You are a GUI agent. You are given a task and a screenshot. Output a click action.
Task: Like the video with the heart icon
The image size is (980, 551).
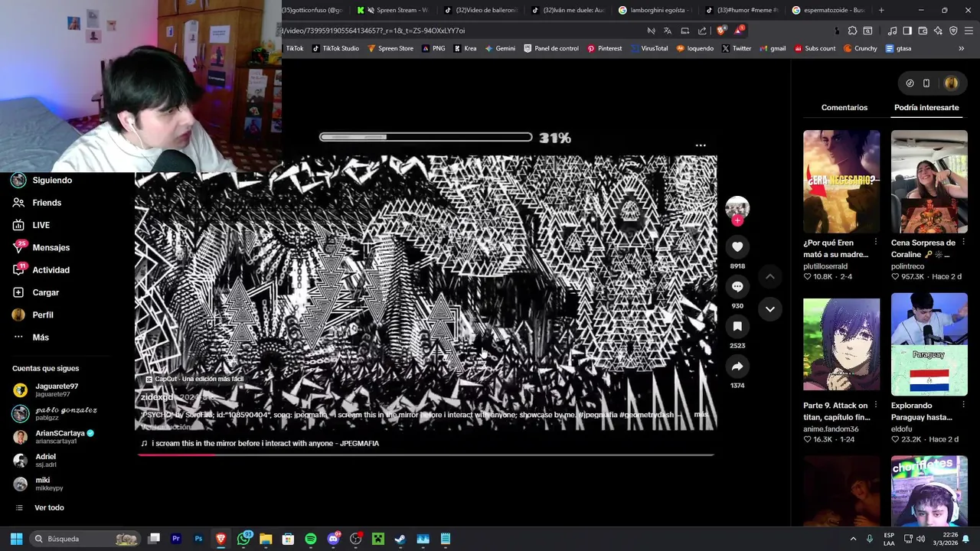coord(737,246)
